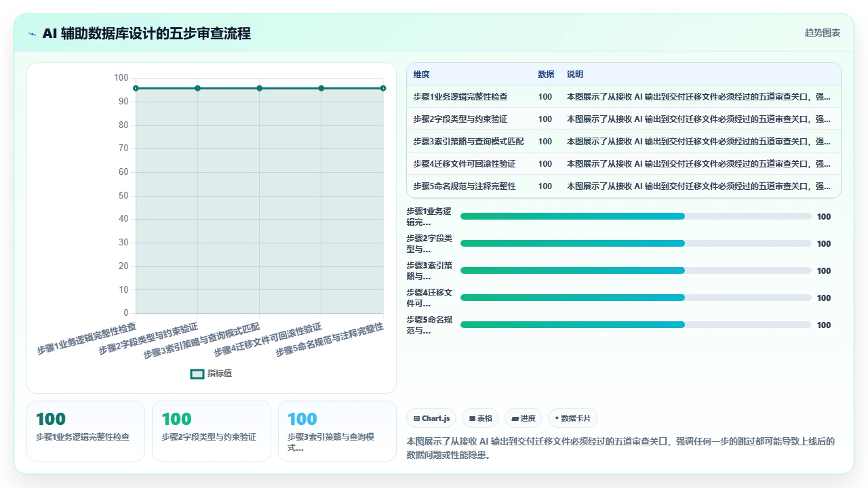Select the 表格 tag chip
Screen dimensions: 868x488
pos(481,418)
